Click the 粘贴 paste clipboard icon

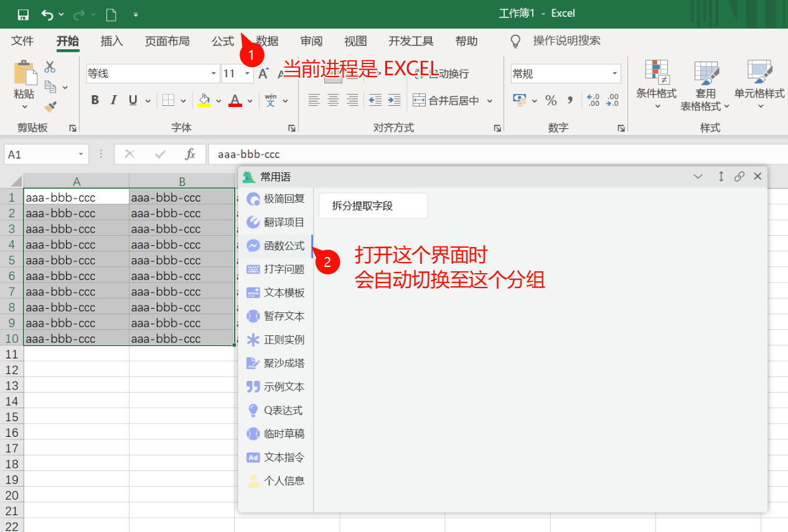(x=25, y=73)
